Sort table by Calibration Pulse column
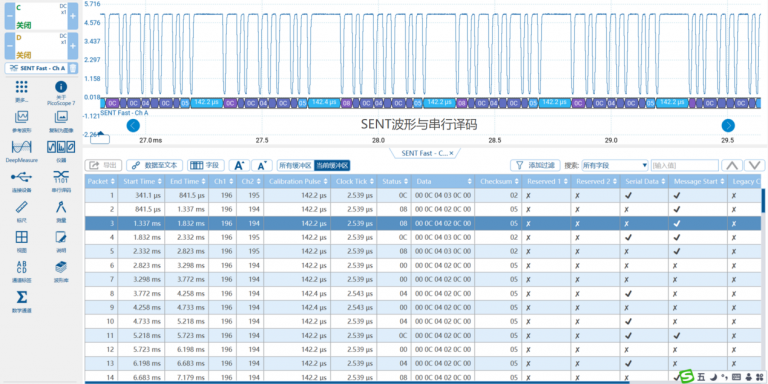The height and width of the screenshot is (384, 768). pos(297,181)
